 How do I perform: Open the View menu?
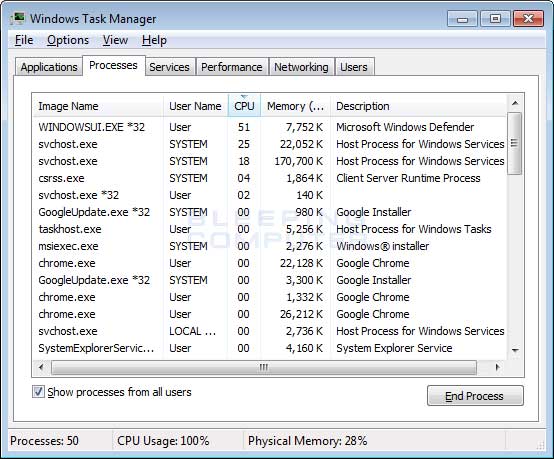(115, 40)
